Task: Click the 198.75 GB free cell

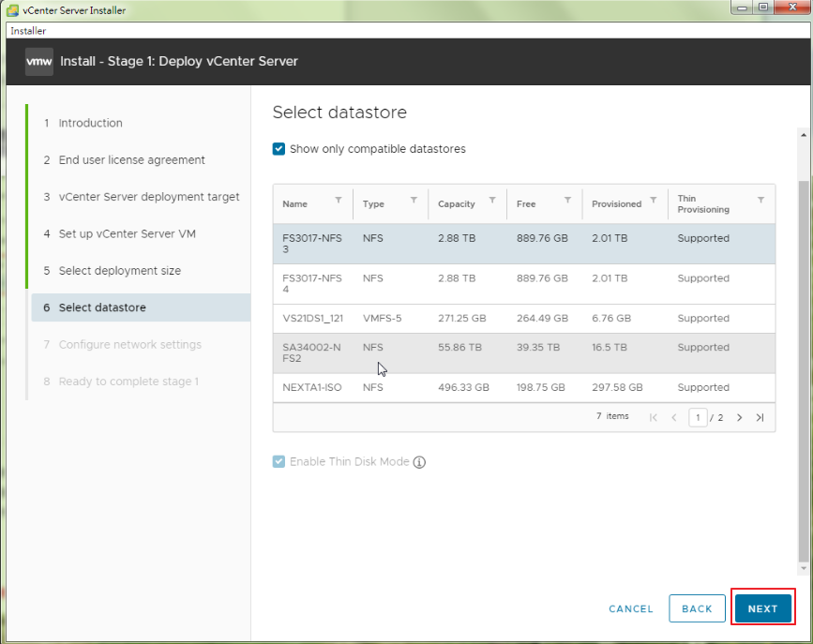Action: point(541,387)
